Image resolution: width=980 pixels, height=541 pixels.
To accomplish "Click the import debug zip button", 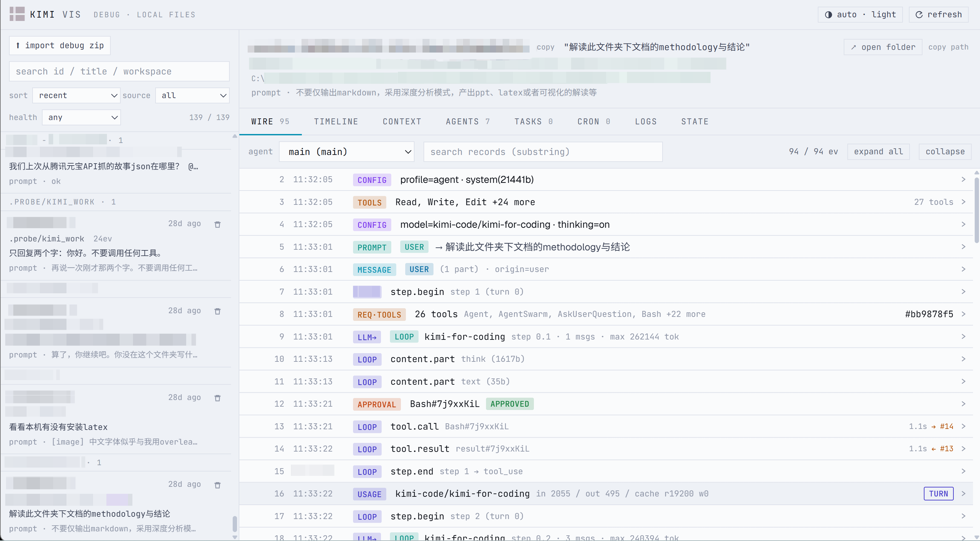I will [60, 45].
